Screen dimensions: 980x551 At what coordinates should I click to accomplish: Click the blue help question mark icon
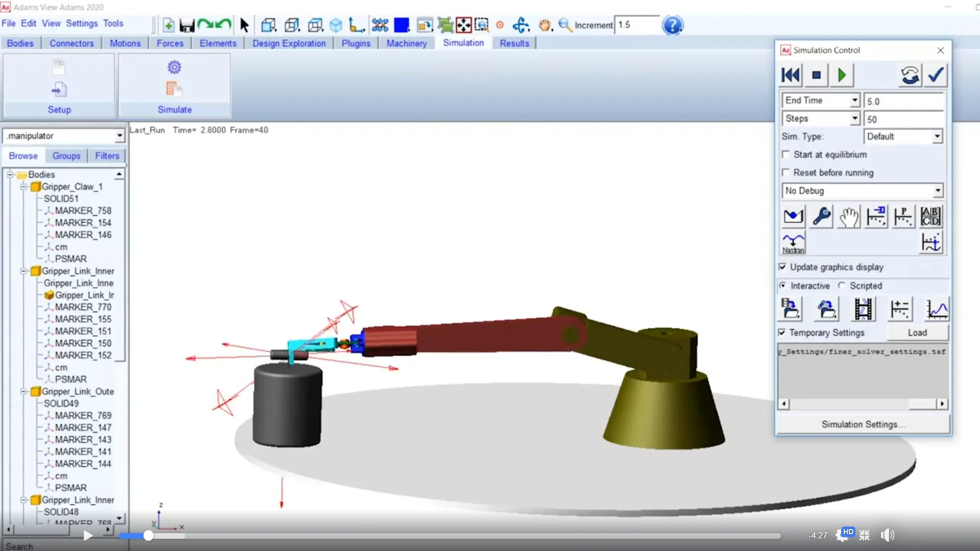(x=672, y=25)
